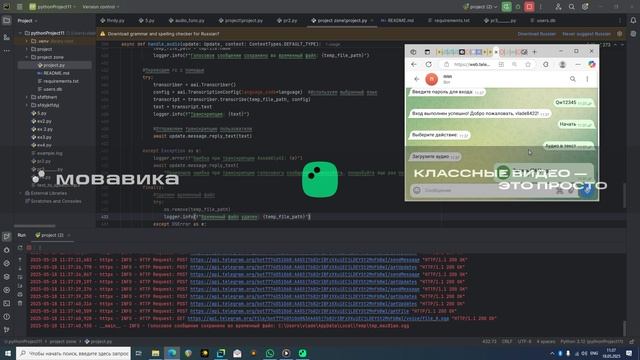Reload the page in the browser window
The image size is (640, 360).
click(x=429, y=64)
